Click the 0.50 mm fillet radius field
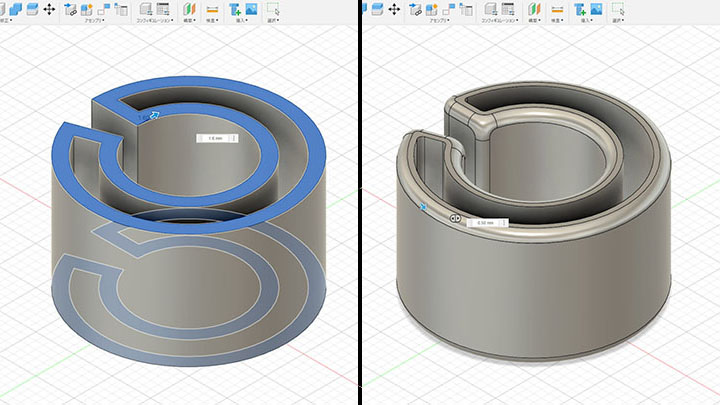This screenshot has width=720, height=405. click(x=485, y=220)
